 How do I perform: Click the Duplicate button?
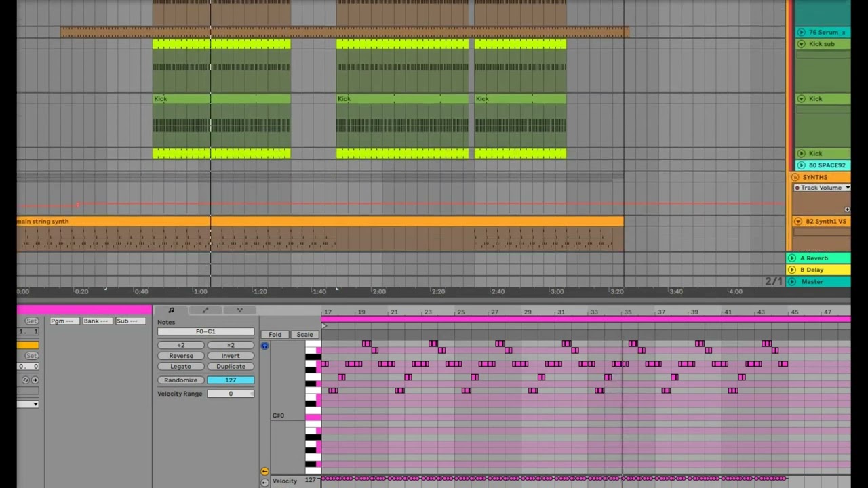[231, 367]
